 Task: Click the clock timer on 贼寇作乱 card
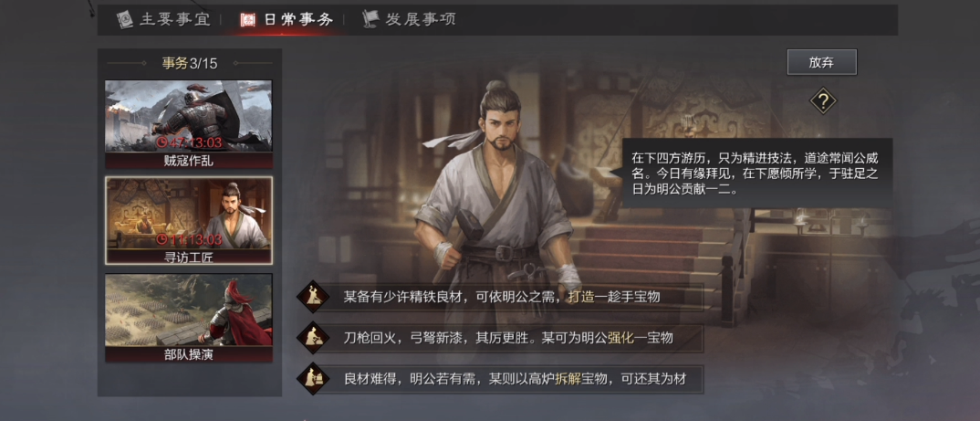190,143
